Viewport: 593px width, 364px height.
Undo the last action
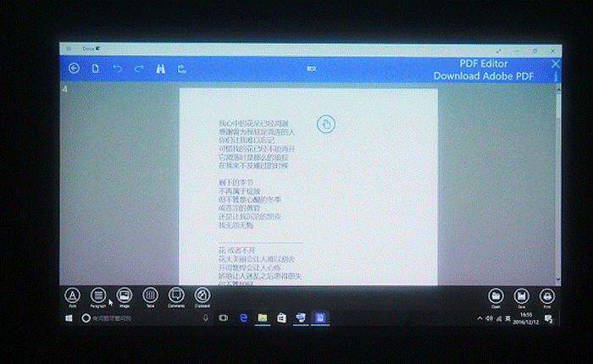point(117,69)
